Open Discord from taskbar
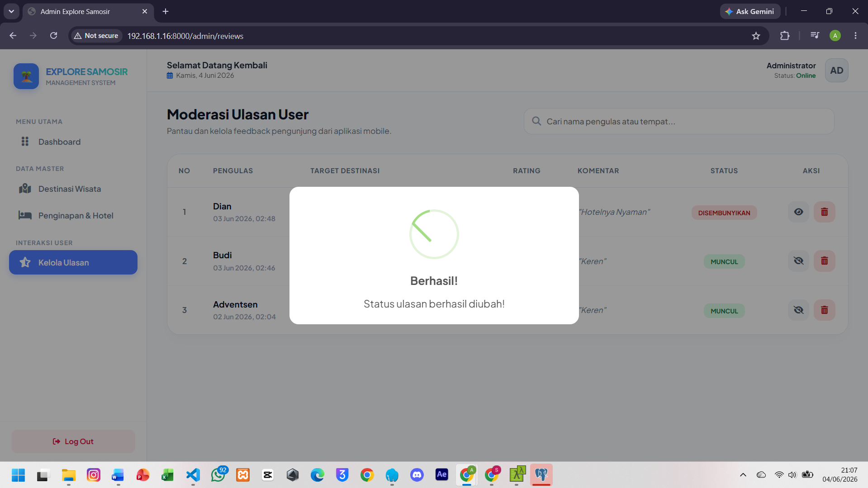This screenshot has height=488, width=868. (x=417, y=475)
